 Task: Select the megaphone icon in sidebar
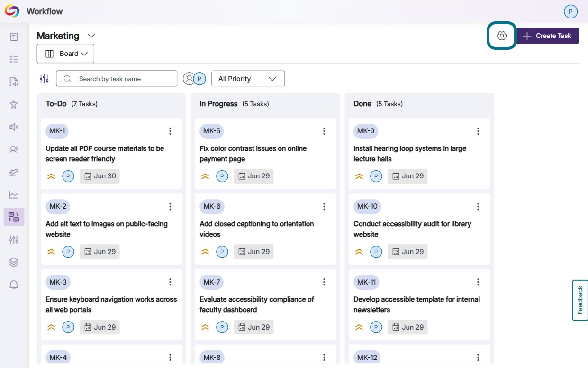pos(14,127)
